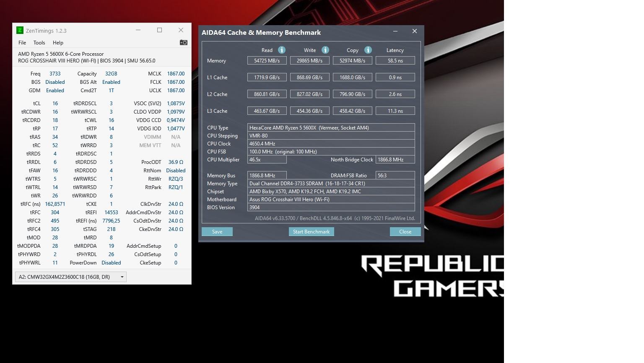The width and height of the screenshot is (644, 363).
Task: Click North Bridge Clock field 1866.8 MHz
Action: [395, 160]
